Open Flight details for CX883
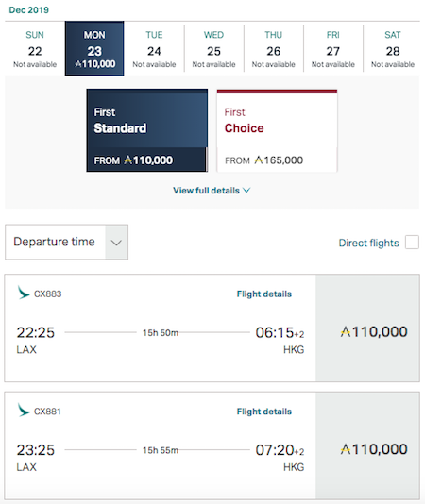The image size is (425, 504). click(x=264, y=294)
